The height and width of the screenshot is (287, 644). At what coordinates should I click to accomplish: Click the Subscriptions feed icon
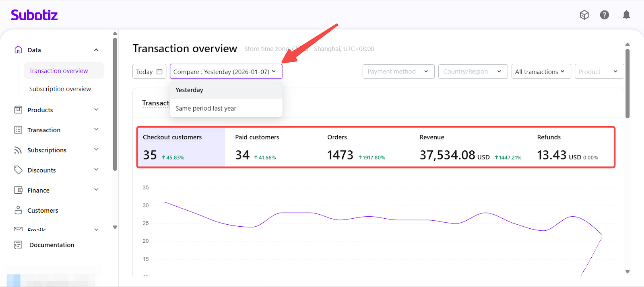18,150
